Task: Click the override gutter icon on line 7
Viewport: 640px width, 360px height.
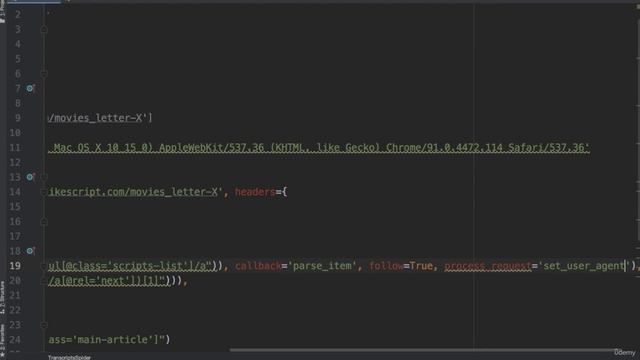Action: [30, 88]
